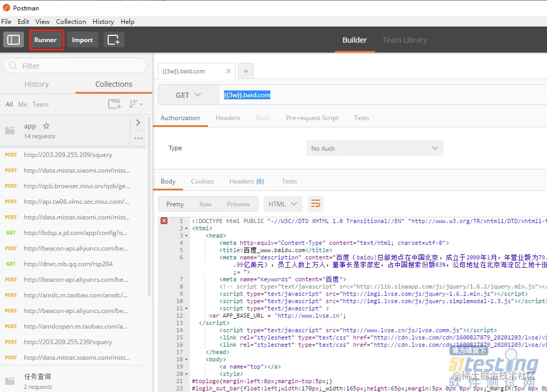
Task: Open the app collection three-dots menu
Action: [138, 138]
